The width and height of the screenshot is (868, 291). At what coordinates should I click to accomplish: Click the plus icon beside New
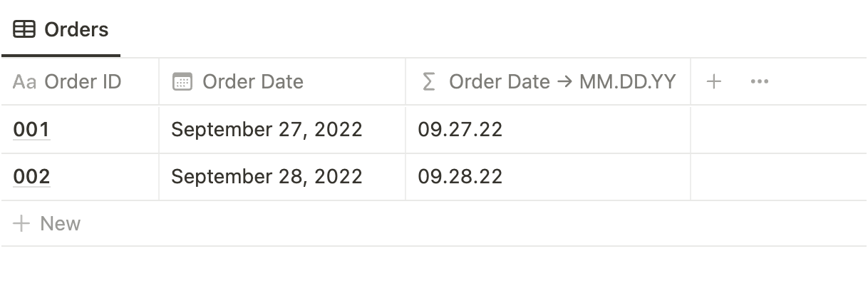(x=22, y=224)
